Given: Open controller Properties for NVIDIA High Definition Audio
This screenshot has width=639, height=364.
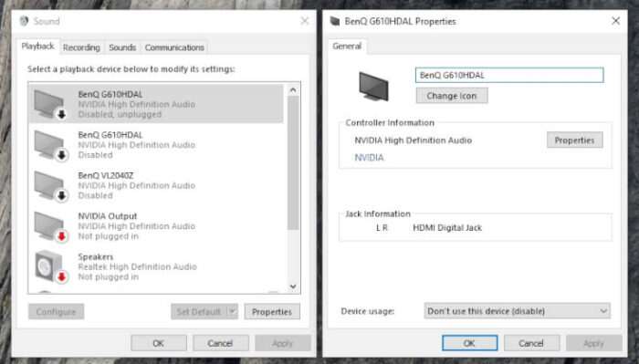Looking at the screenshot, I should (574, 140).
